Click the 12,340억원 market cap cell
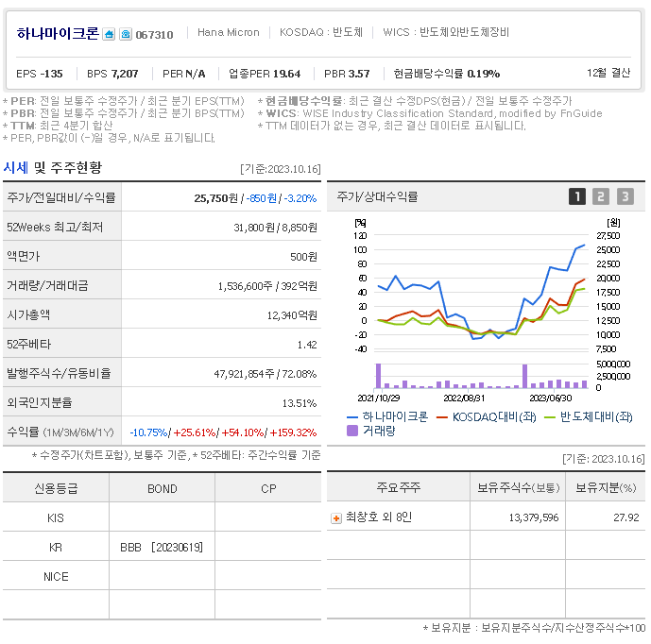 (x=292, y=315)
